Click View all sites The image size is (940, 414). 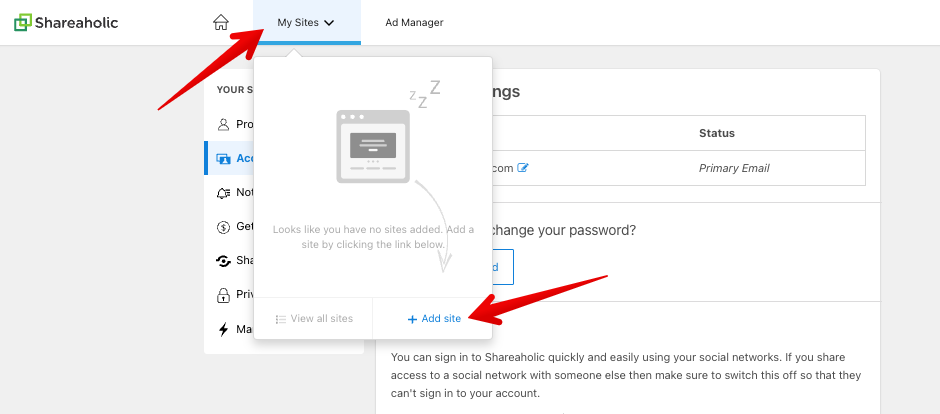pos(314,319)
